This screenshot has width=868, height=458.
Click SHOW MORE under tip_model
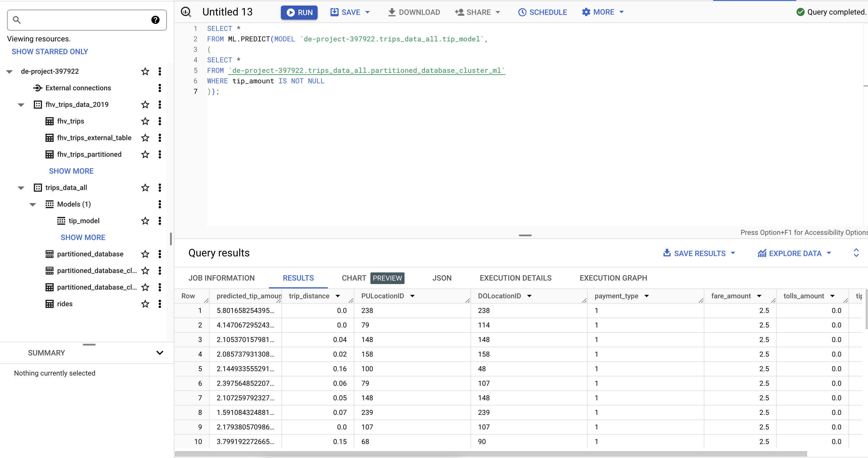pos(83,237)
